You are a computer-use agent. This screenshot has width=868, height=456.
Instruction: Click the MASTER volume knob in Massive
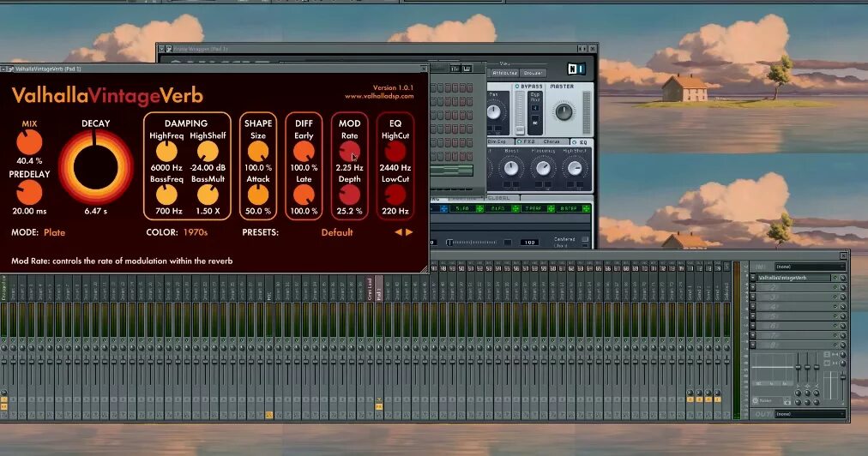point(564,112)
